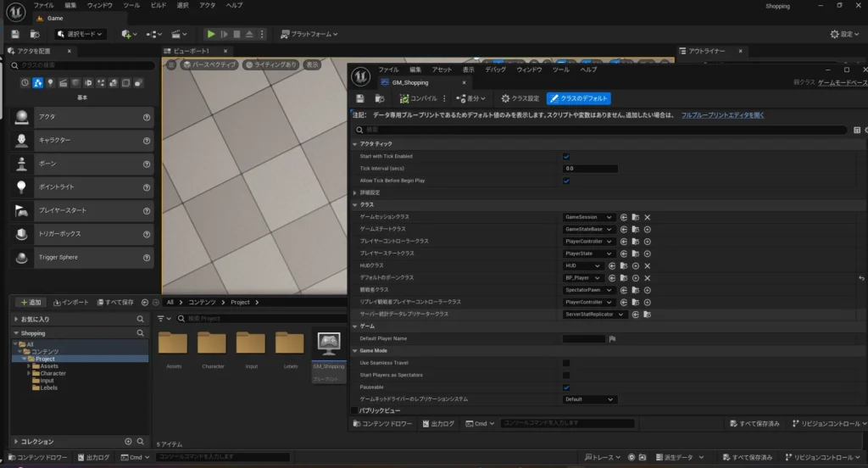The width and height of the screenshot is (868, 468).
Task: Collapse アクタ ティック section
Action: (355, 144)
